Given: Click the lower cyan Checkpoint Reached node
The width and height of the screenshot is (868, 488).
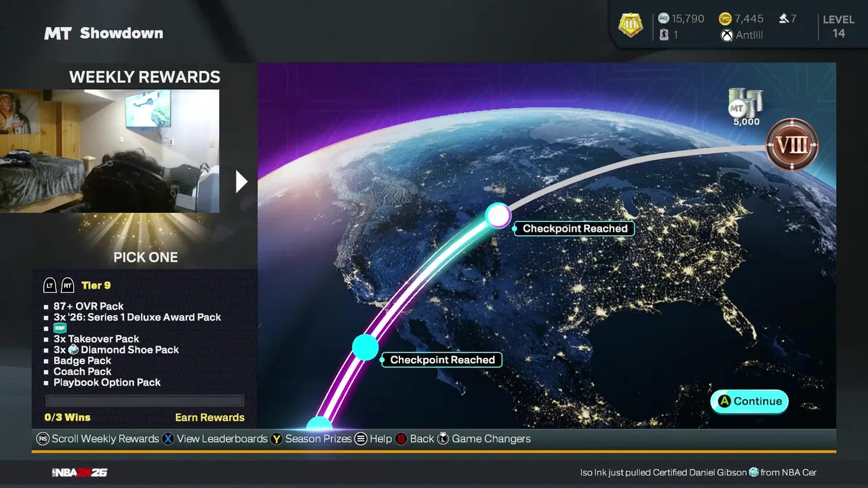Looking at the screenshot, I should pyautogui.click(x=365, y=347).
